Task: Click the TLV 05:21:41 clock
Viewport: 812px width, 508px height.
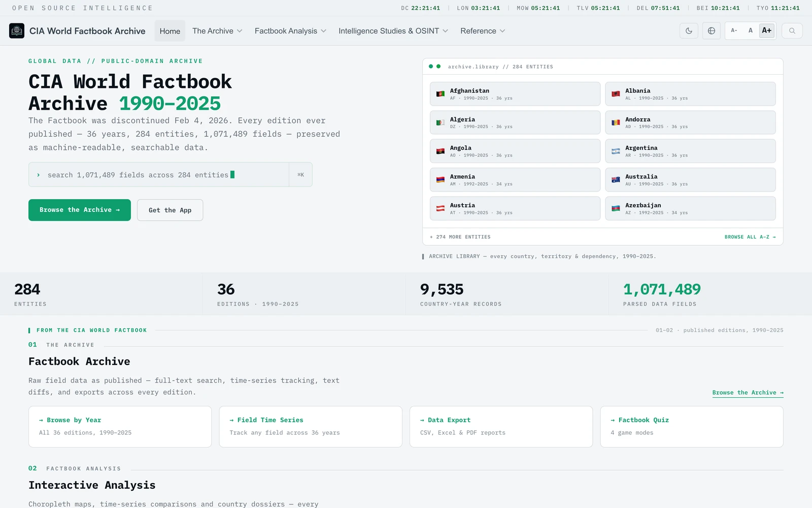Action: point(598,8)
